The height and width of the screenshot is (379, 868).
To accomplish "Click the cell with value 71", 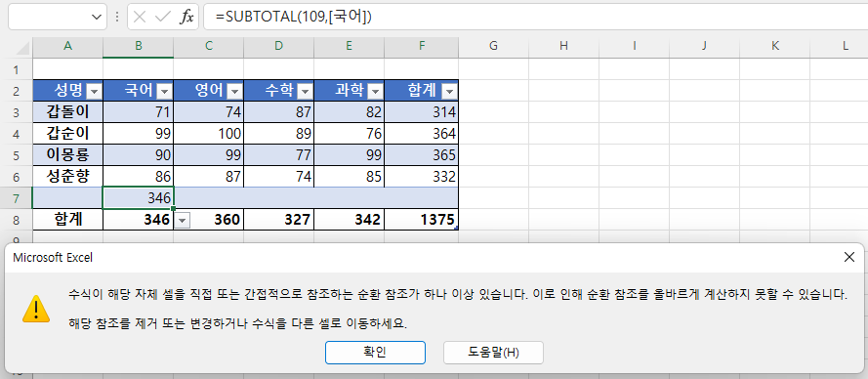I will tap(138, 112).
